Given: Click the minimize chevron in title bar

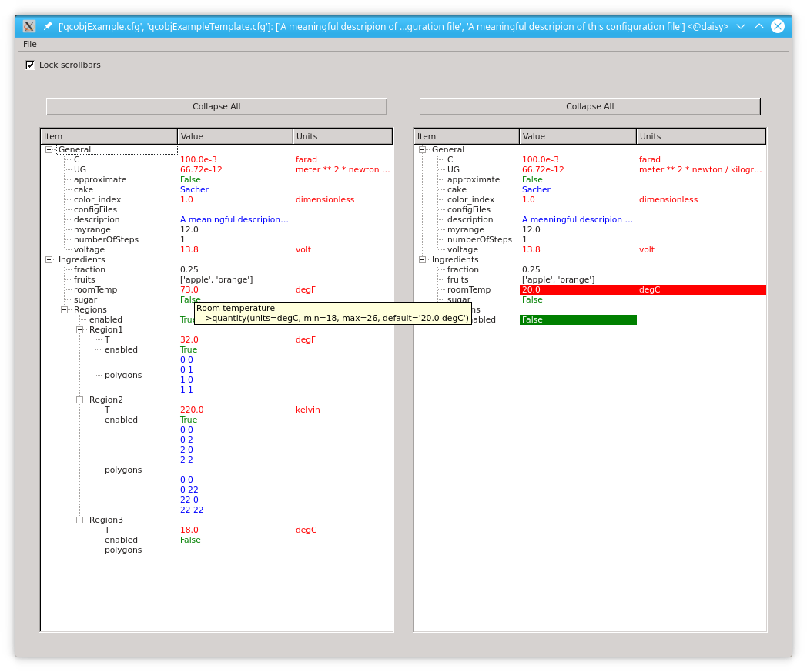Looking at the screenshot, I should [x=741, y=26].
